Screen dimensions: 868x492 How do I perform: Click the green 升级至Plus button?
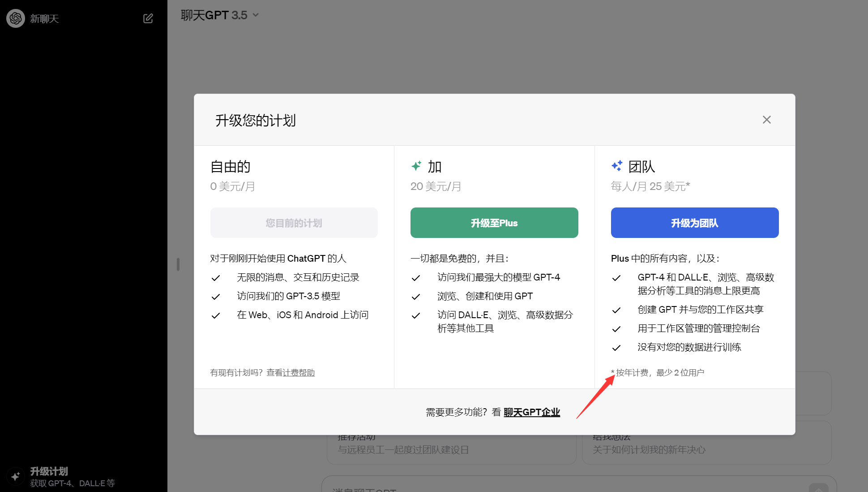point(494,223)
